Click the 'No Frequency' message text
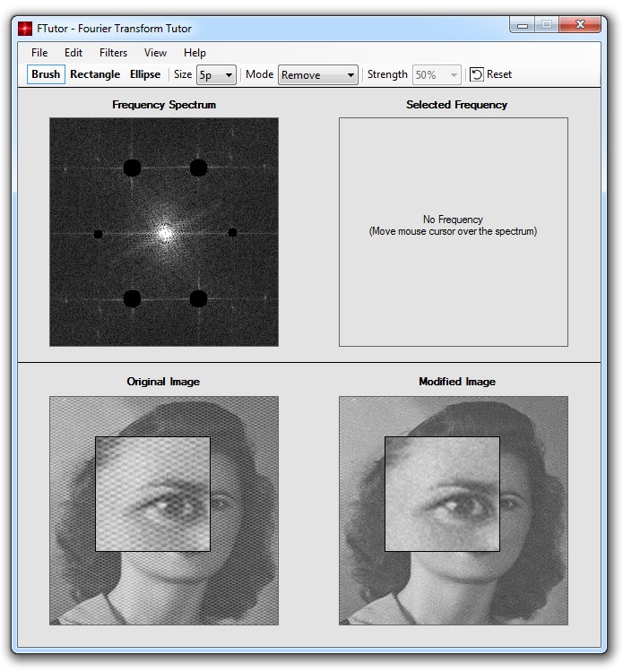This screenshot has height=672, width=623. click(x=453, y=220)
